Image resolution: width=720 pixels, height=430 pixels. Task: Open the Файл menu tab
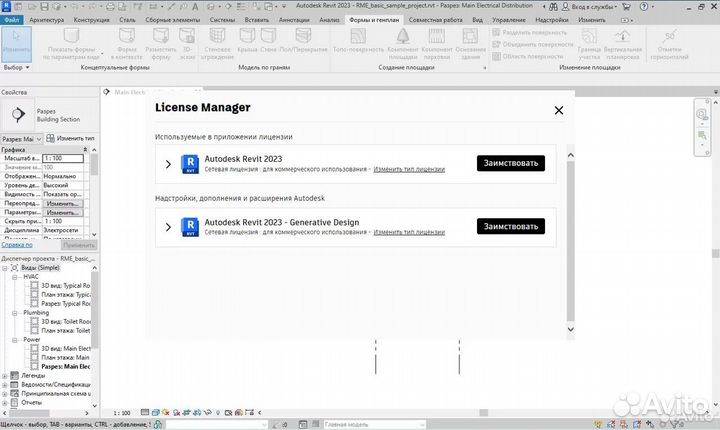11,20
